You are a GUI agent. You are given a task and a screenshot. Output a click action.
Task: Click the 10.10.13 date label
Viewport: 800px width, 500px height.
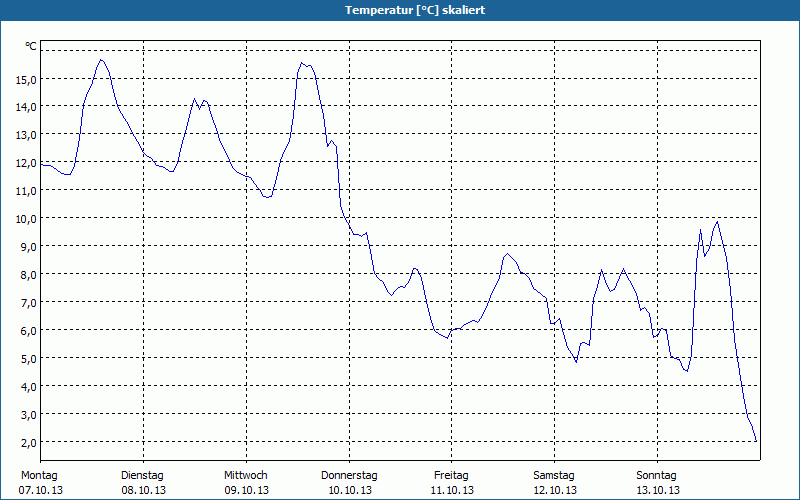tap(349, 490)
